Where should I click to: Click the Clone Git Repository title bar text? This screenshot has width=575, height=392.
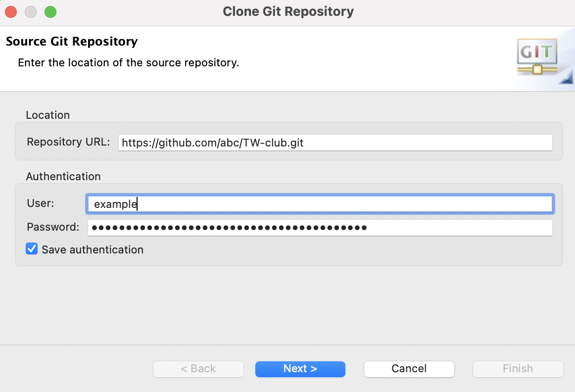point(288,11)
